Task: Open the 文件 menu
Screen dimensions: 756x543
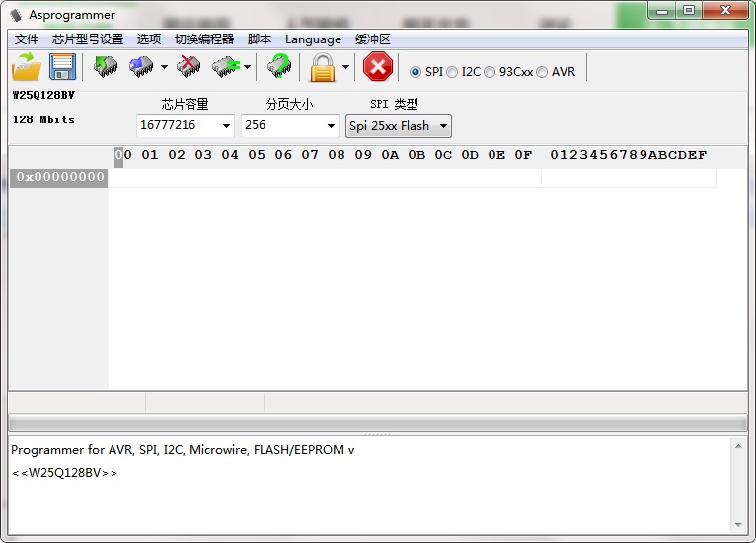Action: (27, 39)
